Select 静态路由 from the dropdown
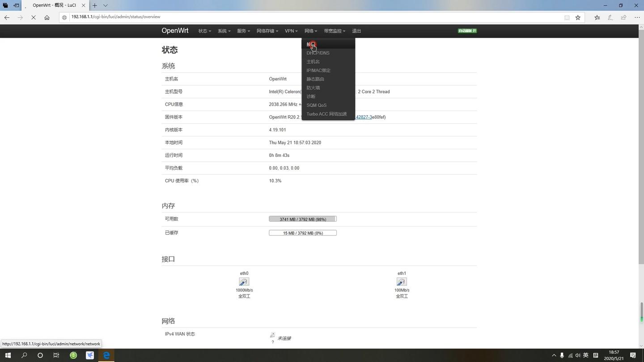Viewport: 644px width, 362px height. (315, 79)
